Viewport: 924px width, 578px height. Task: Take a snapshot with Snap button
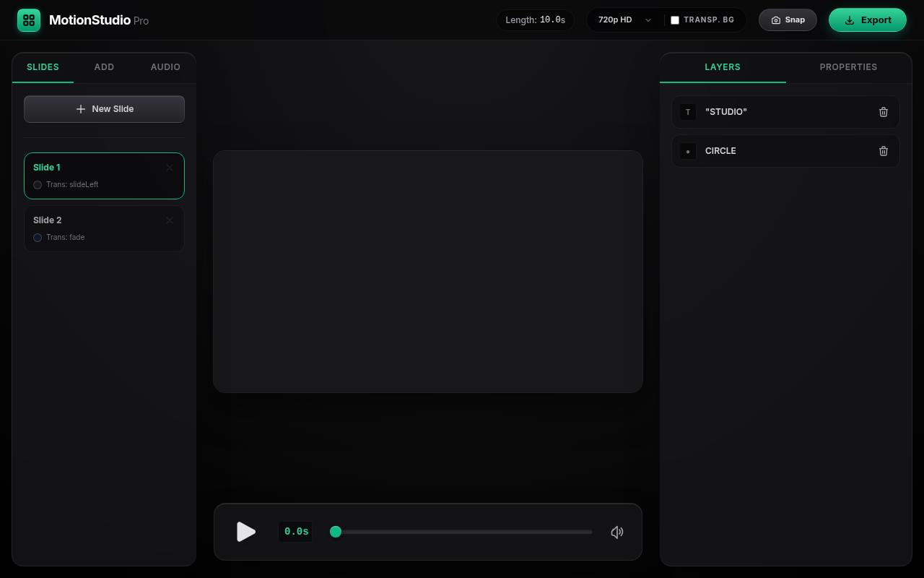[x=788, y=20]
